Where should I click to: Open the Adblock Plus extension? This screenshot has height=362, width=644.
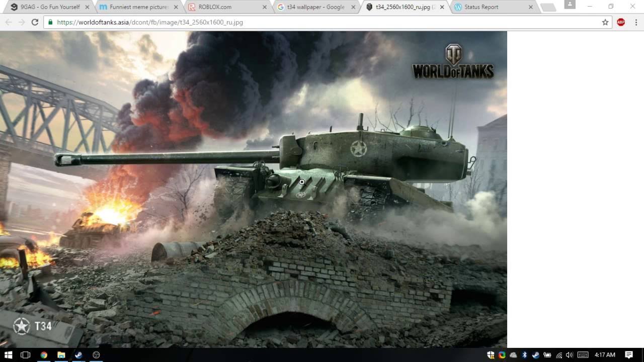tap(621, 22)
